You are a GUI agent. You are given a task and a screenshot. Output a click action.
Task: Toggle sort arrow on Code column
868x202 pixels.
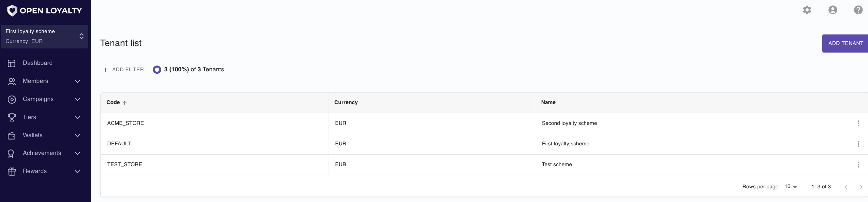pyautogui.click(x=124, y=103)
